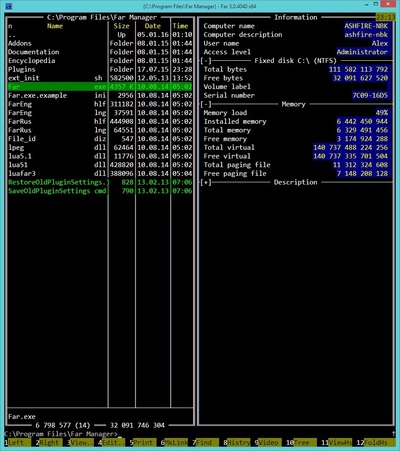Click the clock in panel corner
Screen dimensions: 400x451
pos(386,17)
